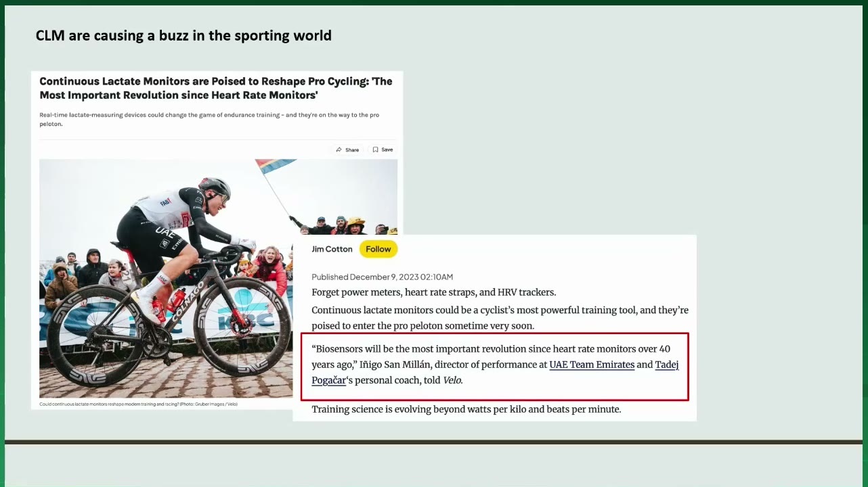Image resolution: width=868 pixels, height=487 pixels.
Task: Click the 'Published December 9, 2023 02:10AM' date
Action: pos(382,277)
